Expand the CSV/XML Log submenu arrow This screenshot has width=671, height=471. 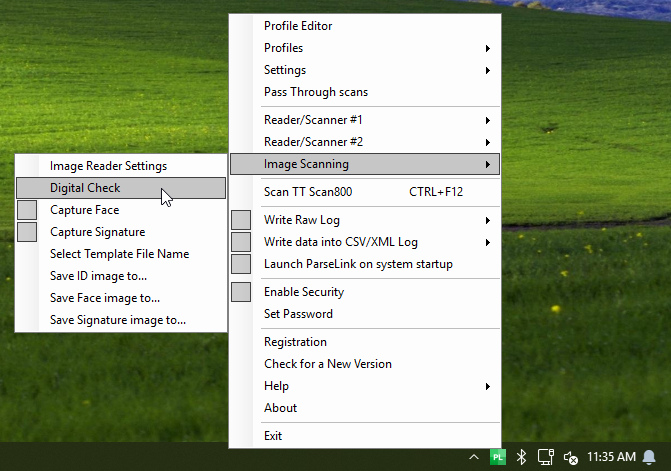(488, 243)
